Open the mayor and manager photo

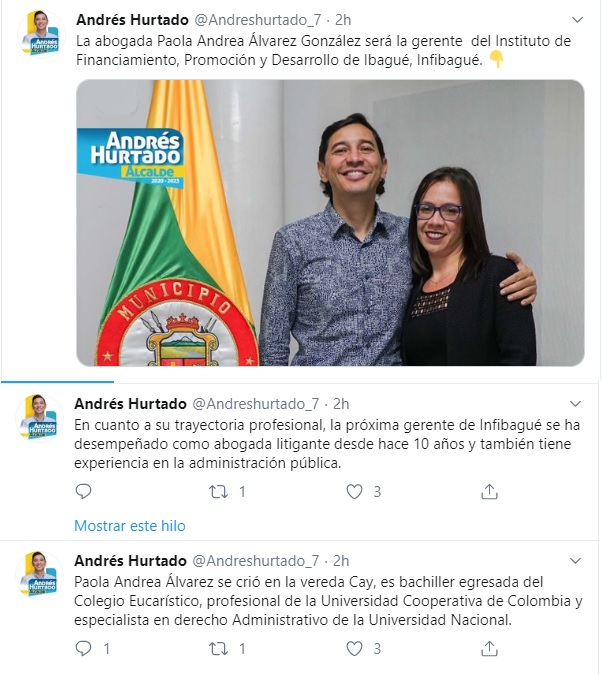(x=330, y=223)
